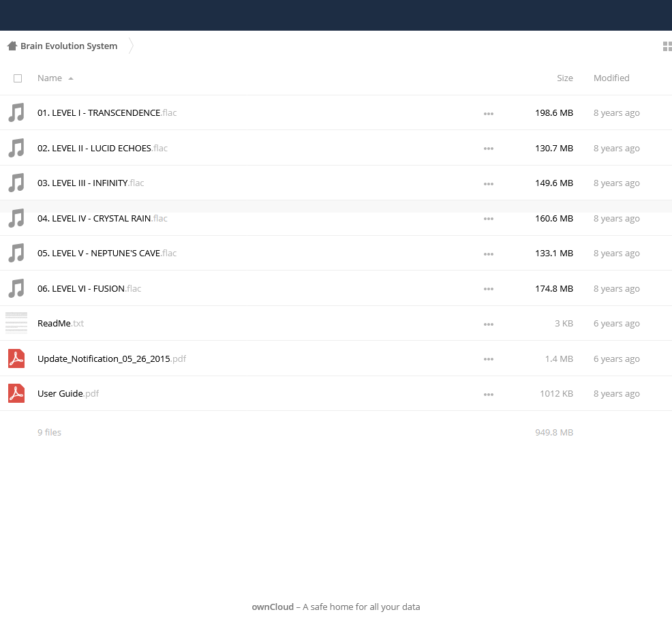Viewport: 672px width, 627px height.
Task: Open more actions for 02. LEVEL II - LUCID ECHOES
Action: (x=489, y=149)
